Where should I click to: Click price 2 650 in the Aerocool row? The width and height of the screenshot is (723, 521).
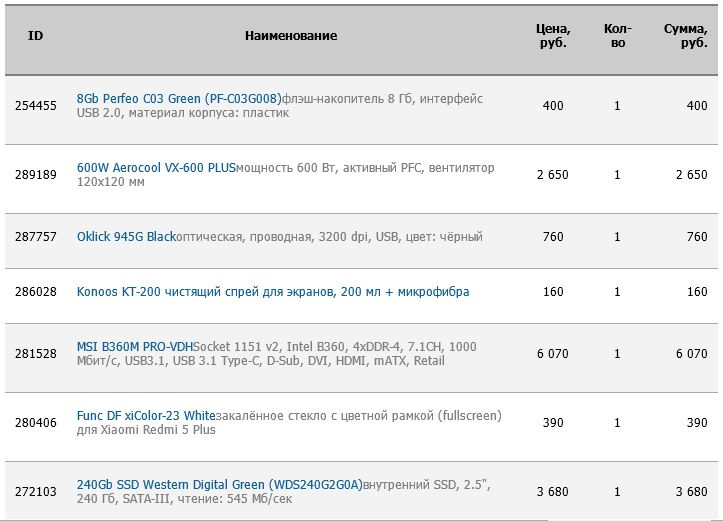(552, 175)
